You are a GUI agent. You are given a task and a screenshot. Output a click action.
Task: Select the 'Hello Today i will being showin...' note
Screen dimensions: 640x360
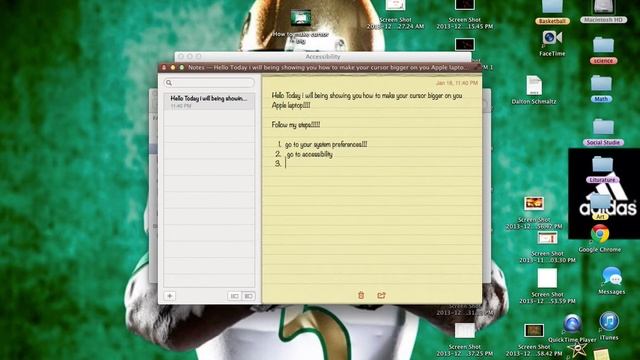tap(209, 101)
